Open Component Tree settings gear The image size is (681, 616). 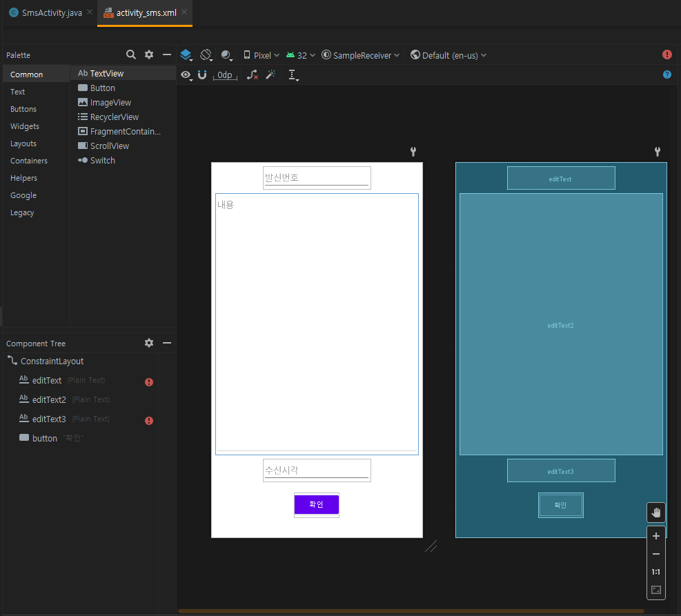pyautogui.click(x=148, y=343)
